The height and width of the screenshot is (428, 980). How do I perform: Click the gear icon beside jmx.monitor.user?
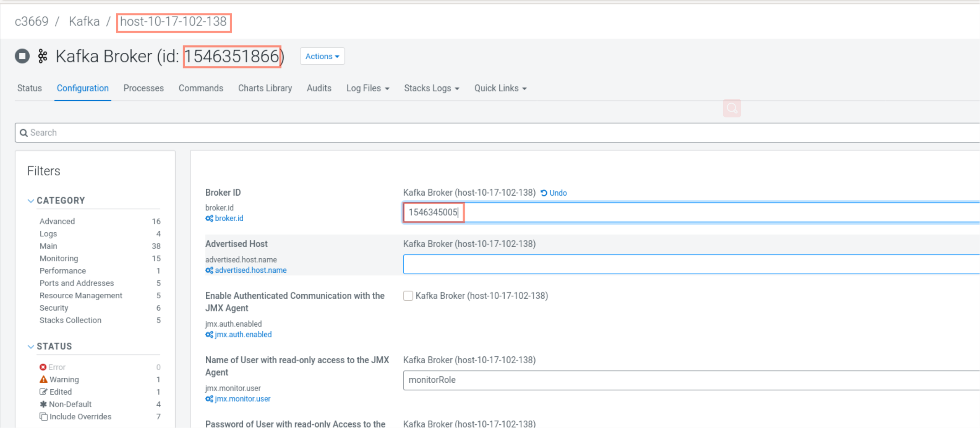click(x=209, y=399)
